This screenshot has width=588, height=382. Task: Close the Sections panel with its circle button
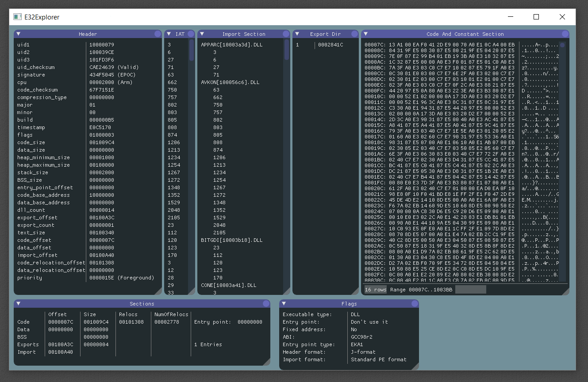[266, 303]
